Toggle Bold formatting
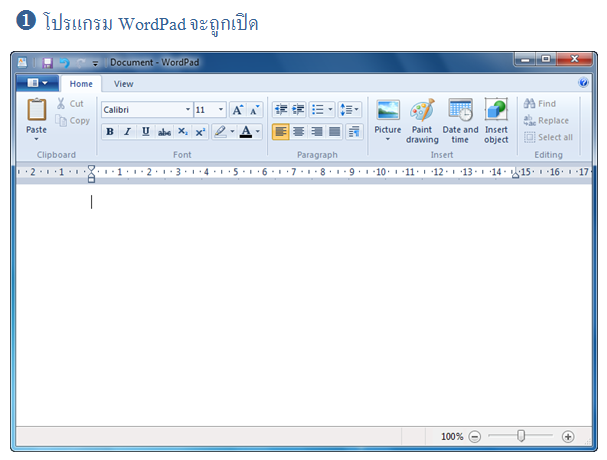607x460 pixels. [x=110, y=132]
